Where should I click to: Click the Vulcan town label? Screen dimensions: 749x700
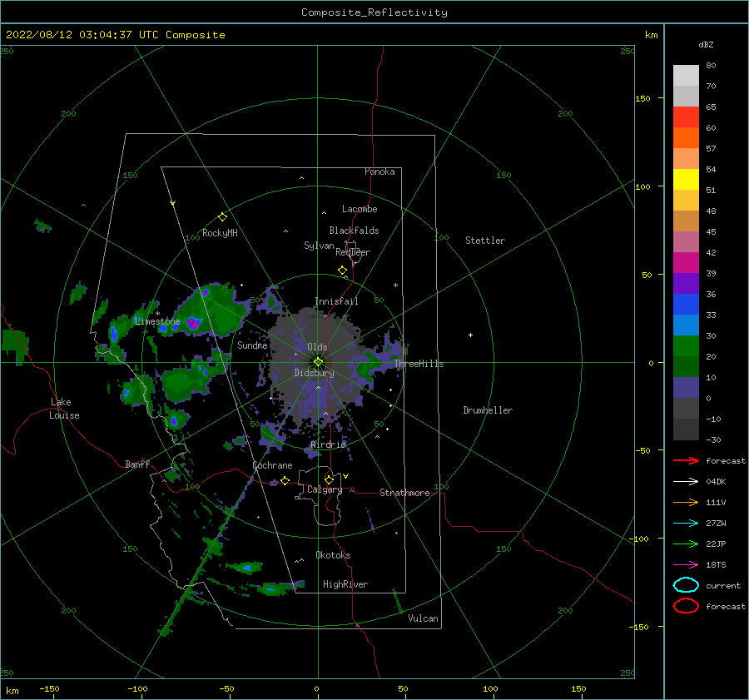[424, 618]
